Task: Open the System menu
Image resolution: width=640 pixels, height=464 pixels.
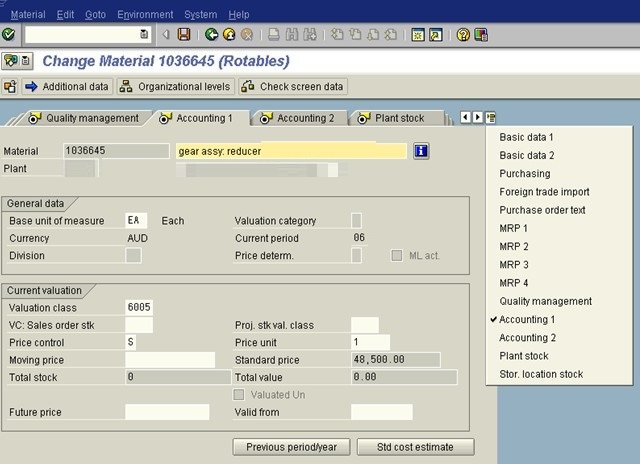Action: [200, 15]
